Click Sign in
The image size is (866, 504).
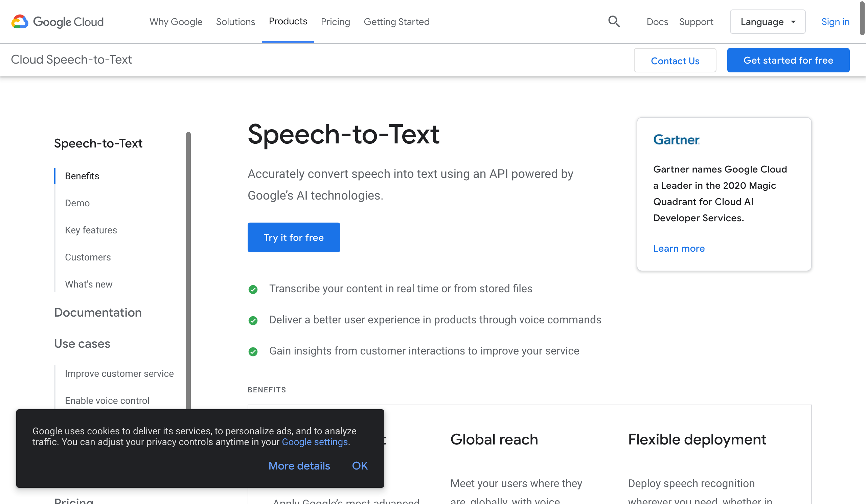click(x=835, y=22)
